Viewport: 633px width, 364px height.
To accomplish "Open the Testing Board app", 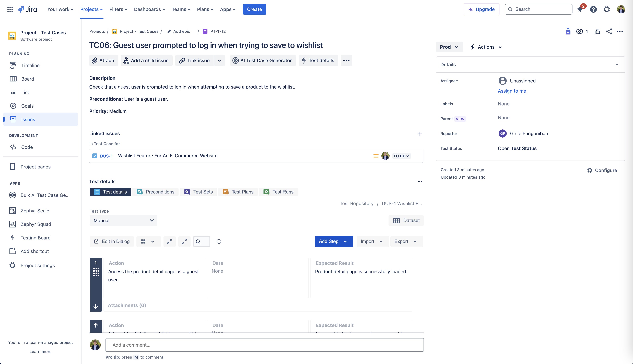I will (x=35, y=238).
